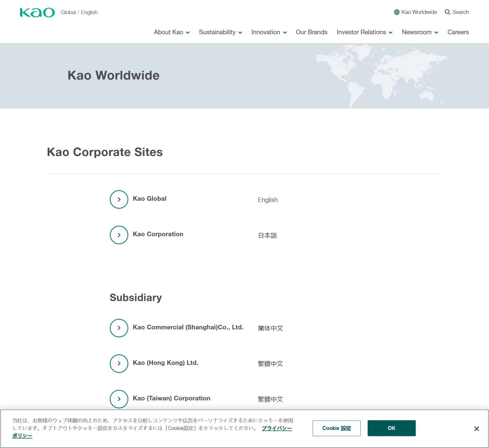The height and width of the screenshot is (448, 489).
Task: Expand the About Kao menu chevron
Action: click(x=188, y=33)
